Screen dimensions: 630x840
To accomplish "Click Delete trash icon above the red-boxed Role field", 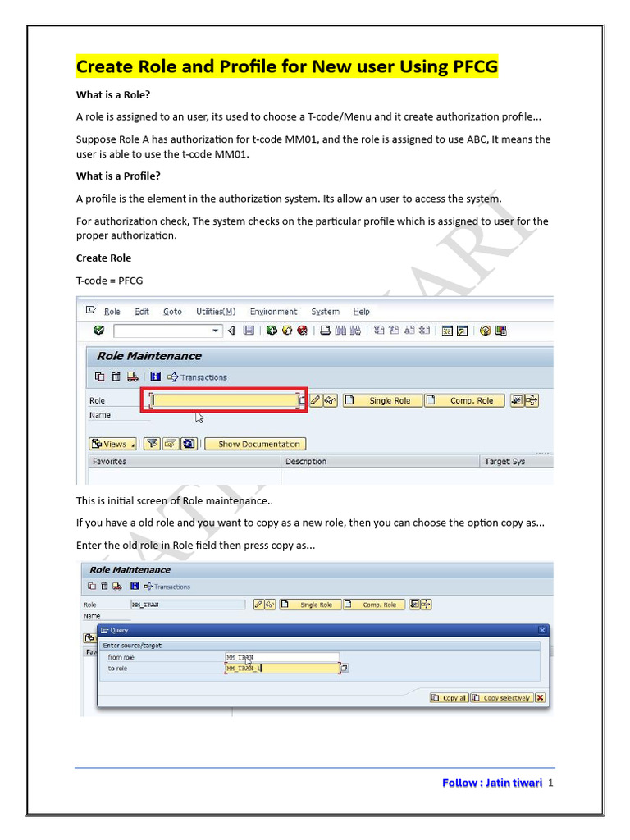I will pos(116,377).
